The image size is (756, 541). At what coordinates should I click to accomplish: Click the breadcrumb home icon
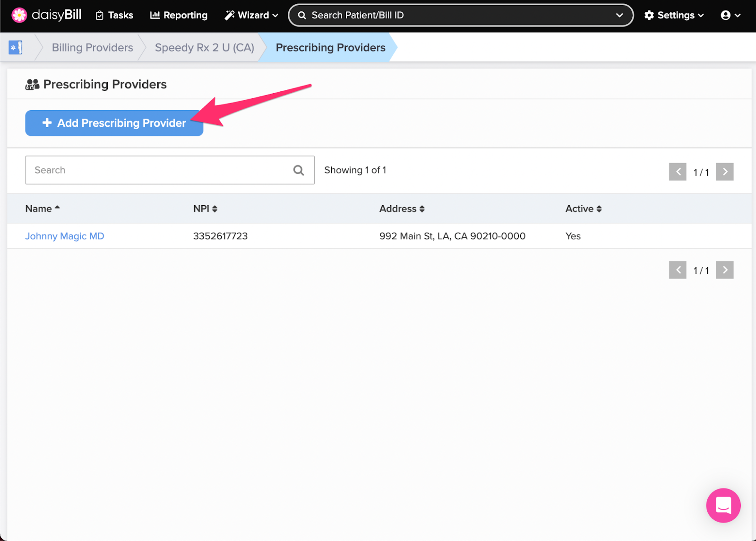pos(16,47)
